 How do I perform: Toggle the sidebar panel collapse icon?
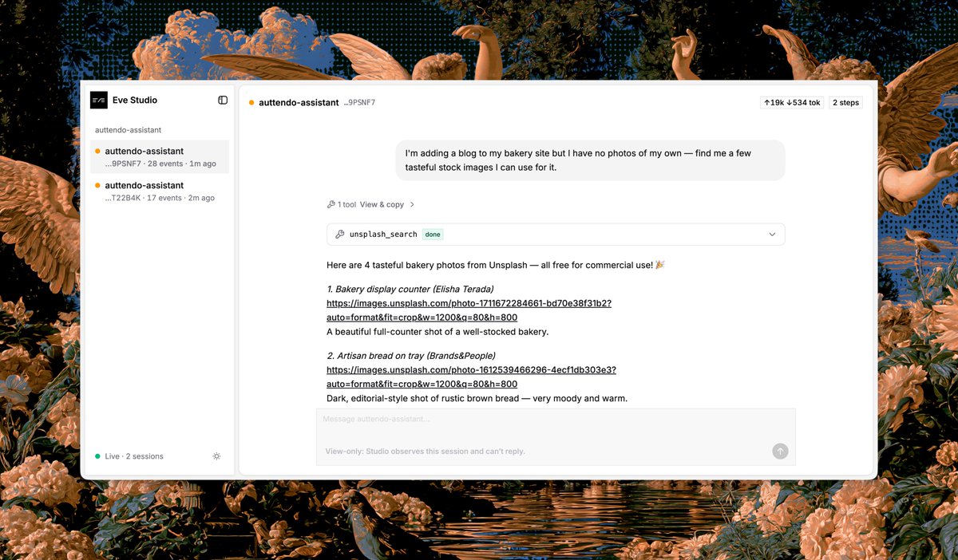(x=223, y=100)
